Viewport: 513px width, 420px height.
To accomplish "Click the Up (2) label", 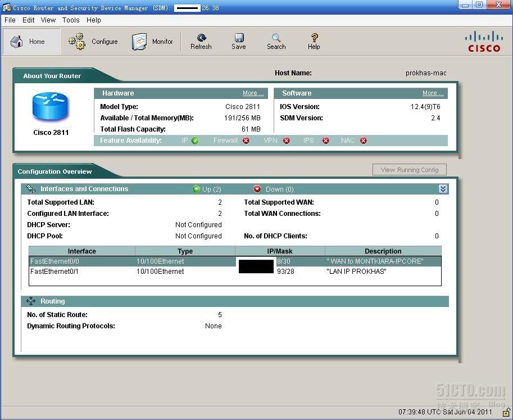I will (x=212, y=189).
